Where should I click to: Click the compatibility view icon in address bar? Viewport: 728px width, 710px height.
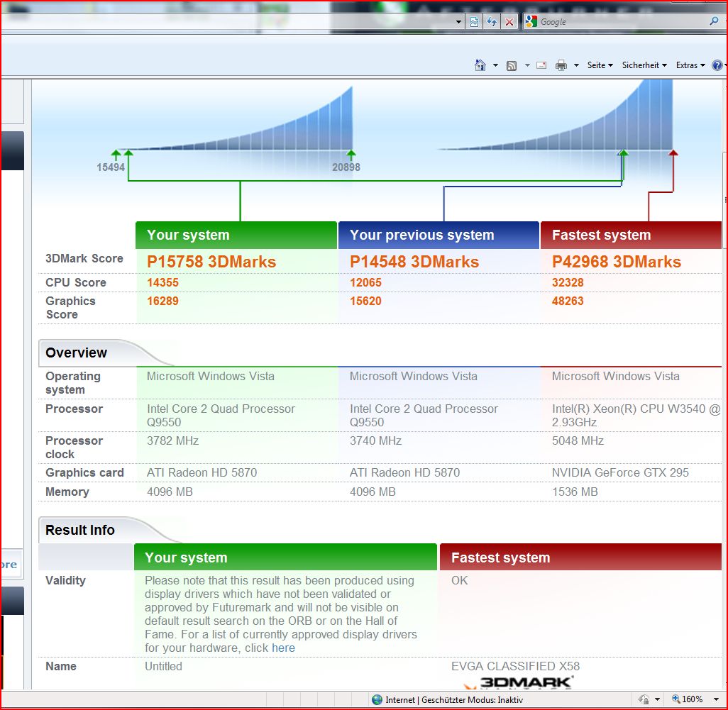(474, 22)
